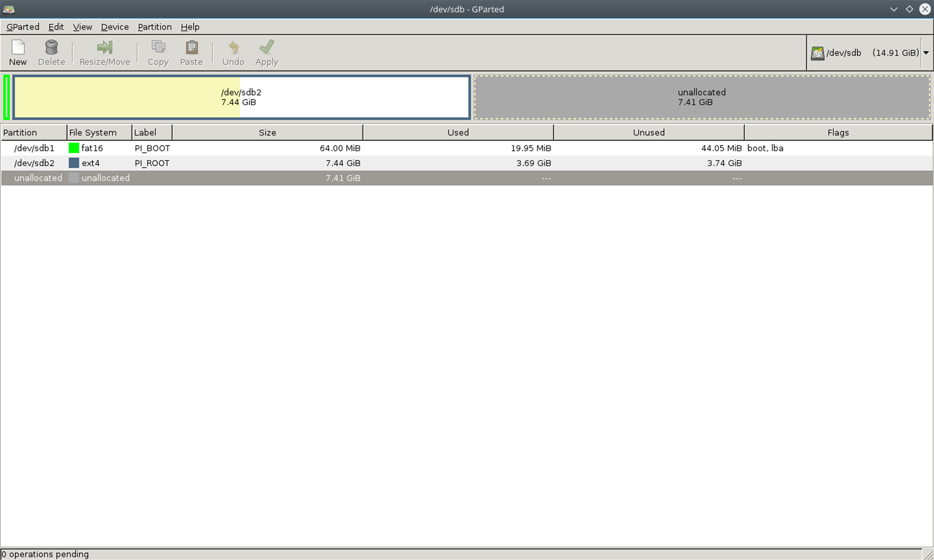Click the blue ext4 color swatch
Image resolution: width=934 pixels, height=560 pixels.
[74, 163]
